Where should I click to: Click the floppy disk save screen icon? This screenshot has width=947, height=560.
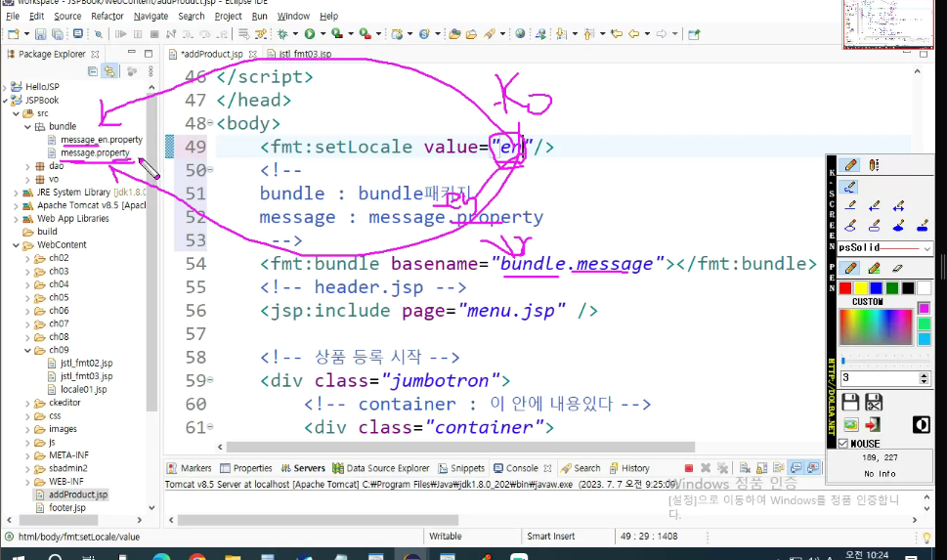pyautogui.click(x=850, y=402)
